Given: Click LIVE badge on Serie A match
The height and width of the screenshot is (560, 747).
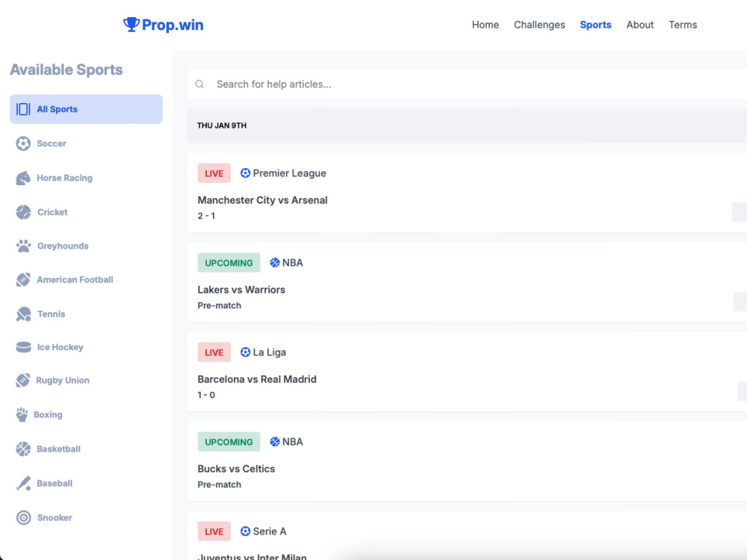Looking at the screenshot, I should coord(214,532).
